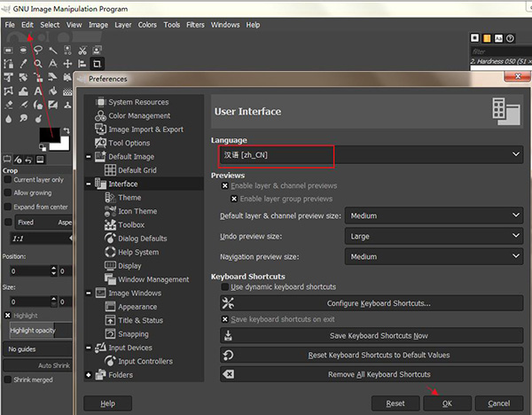532x415 pixels.
Task: Open Undo preview size dropdown
Action: 434,236
